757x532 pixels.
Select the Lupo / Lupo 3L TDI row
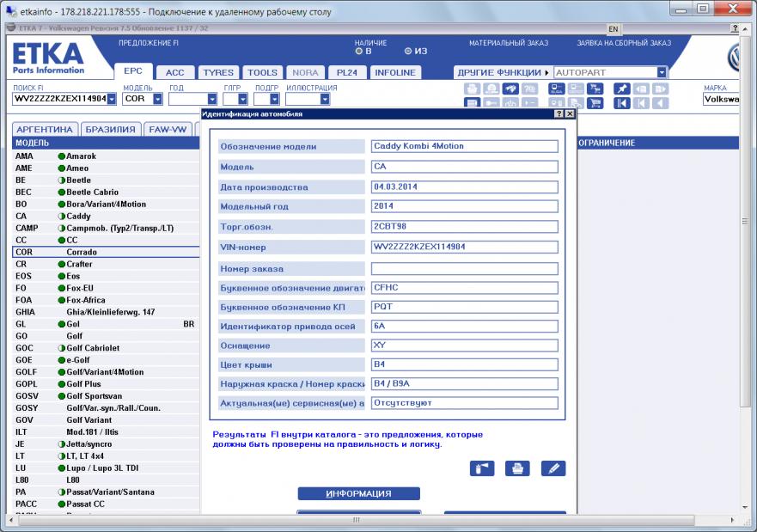106,468
